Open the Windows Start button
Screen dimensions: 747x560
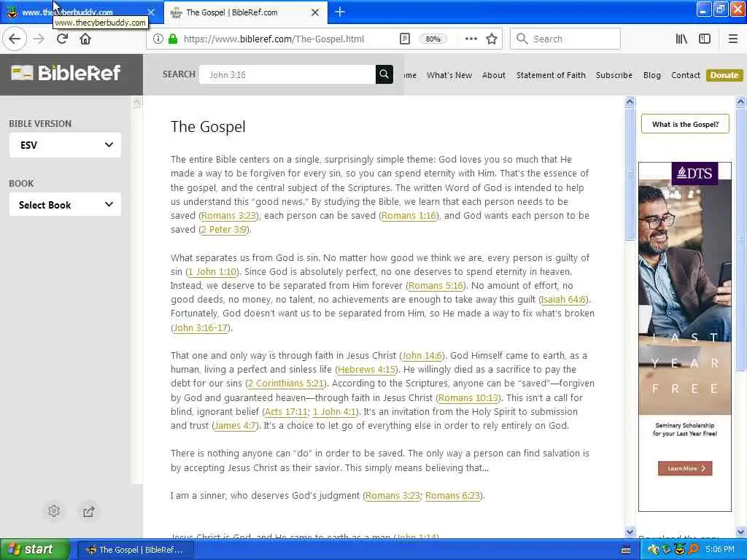tap(35, 550)
